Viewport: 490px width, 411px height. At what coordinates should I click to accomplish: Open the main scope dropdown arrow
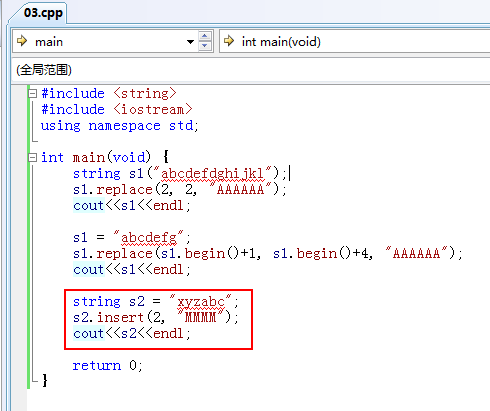190,42
